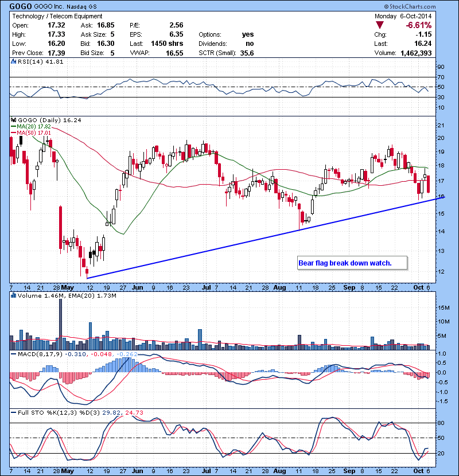Image resolution: width=459 pixels, height=476 pixels.
Task: Click the Ask value 16.85
Action: [x=106, y=25]
